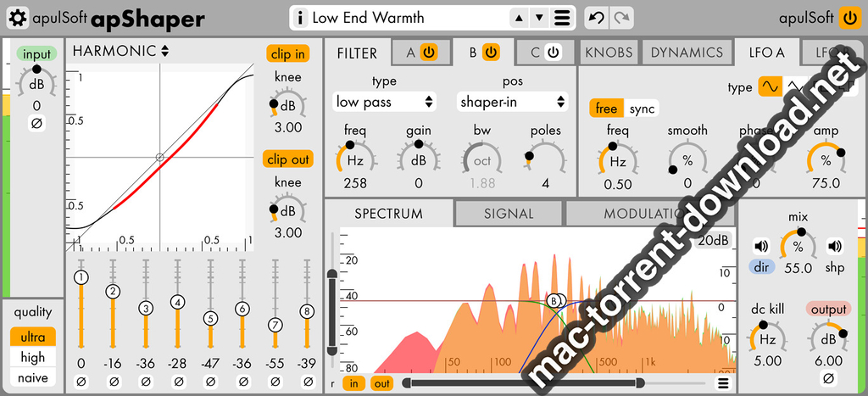868x396 pixels.
Task: Click the dc kill Hz knob
Action: pyautogui.click(x=768, y=339)
